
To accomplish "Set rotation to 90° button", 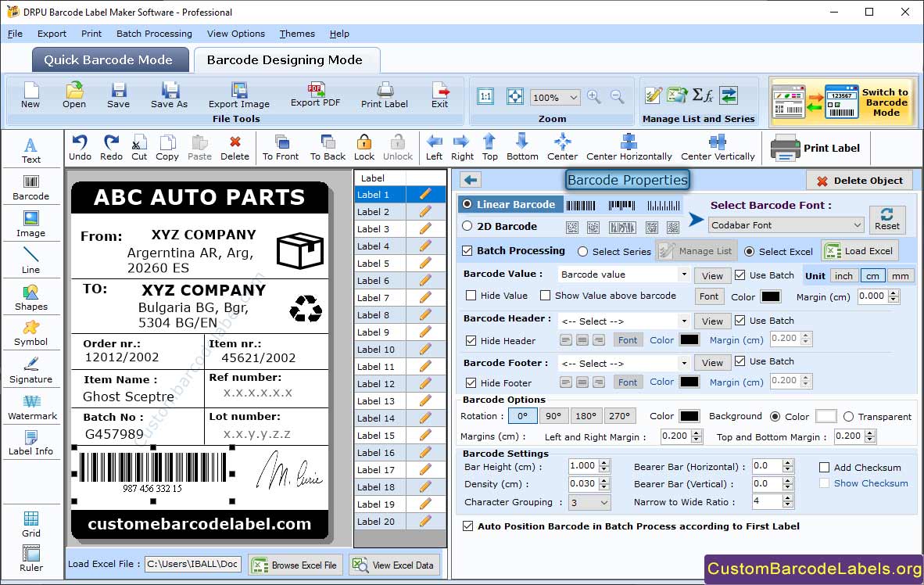I will pyautogui.click(x=553, y=416).
